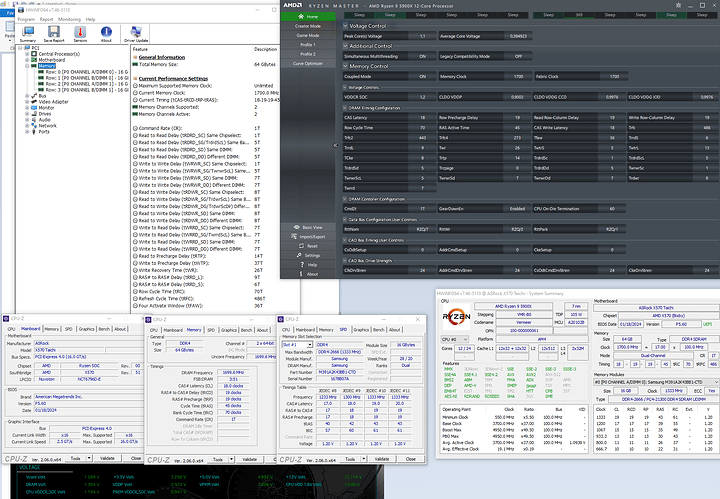The width and height of the screenshot is (720, 499).
Task: Collapse the PC1 root tree node
Action: [20, 48]
